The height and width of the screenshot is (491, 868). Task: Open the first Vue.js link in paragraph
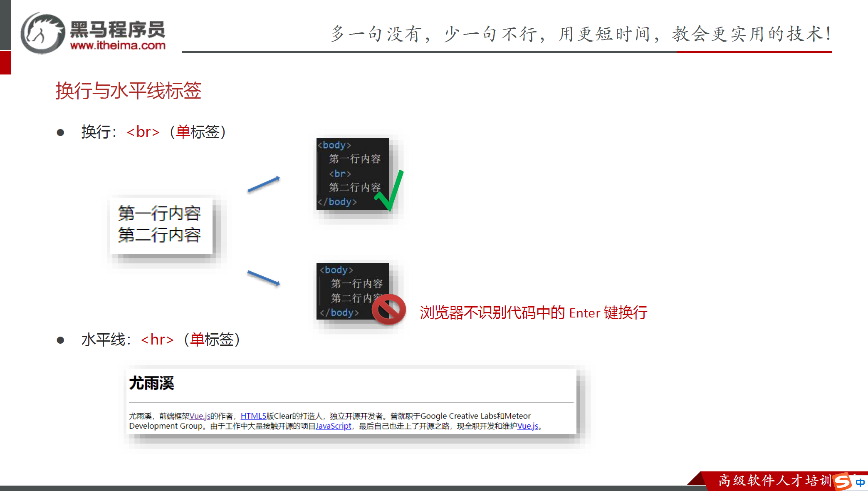(x=200, y=416)
